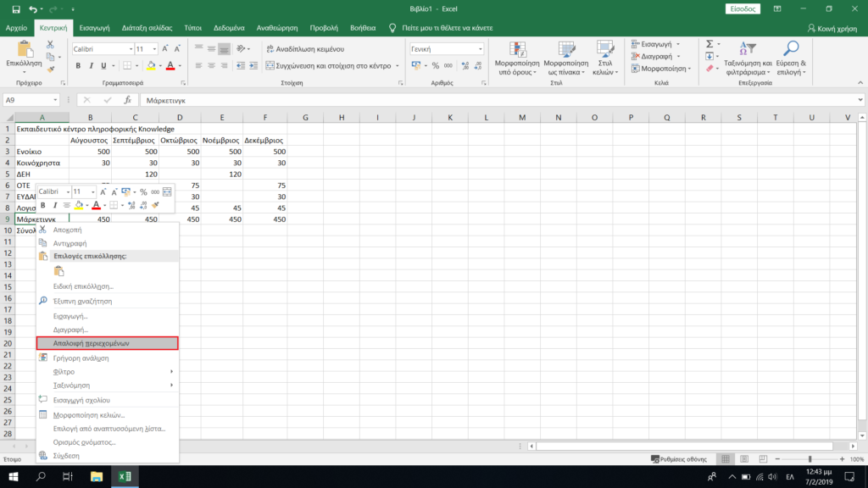Toggle underline in the ribbon
Screen dimensions: 868x488
(103, 66)
